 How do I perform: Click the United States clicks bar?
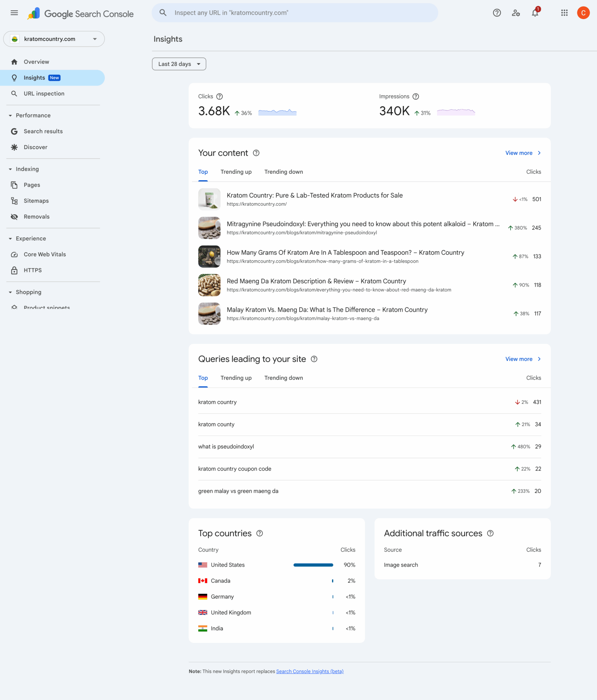[x=313, y=565]
